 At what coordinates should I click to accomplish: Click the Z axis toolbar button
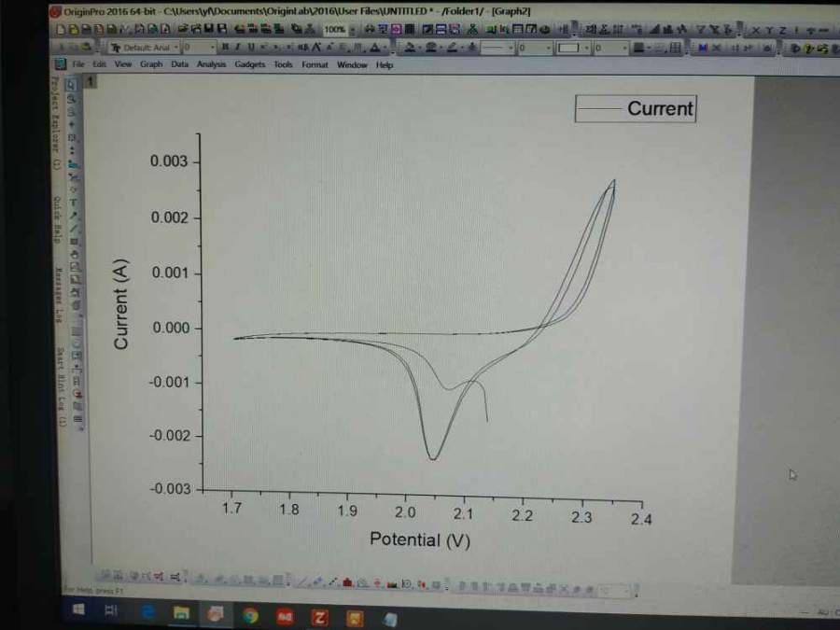click(782, 31)
